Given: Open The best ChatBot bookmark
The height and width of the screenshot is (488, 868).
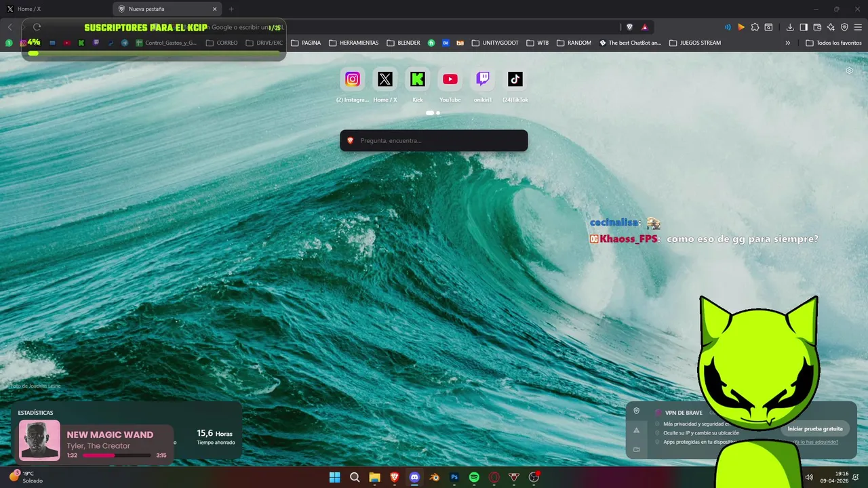Looking at the screenshot, I should tap(630, 43).
